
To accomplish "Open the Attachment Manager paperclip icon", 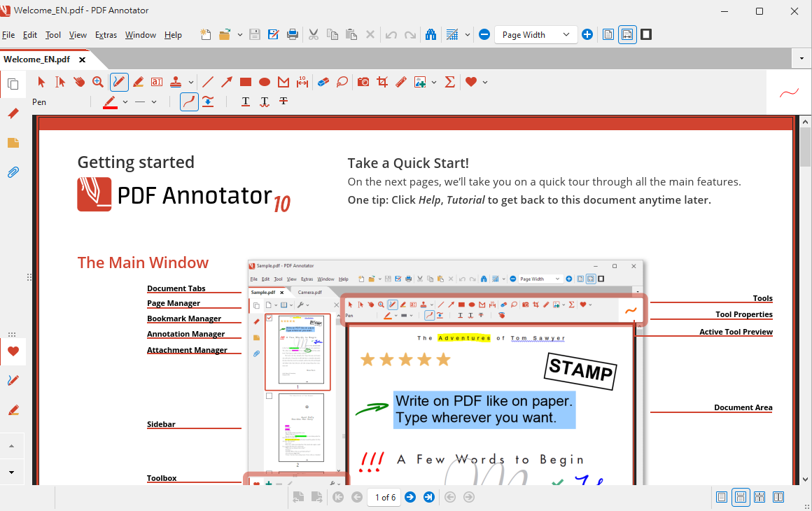I will 13,172.
